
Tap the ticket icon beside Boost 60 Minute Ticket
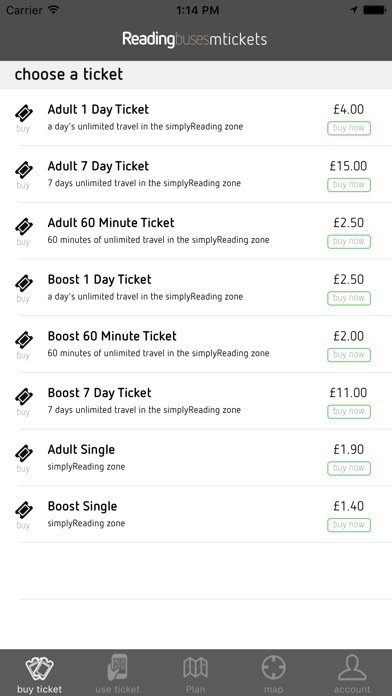[x=24, y=340]
